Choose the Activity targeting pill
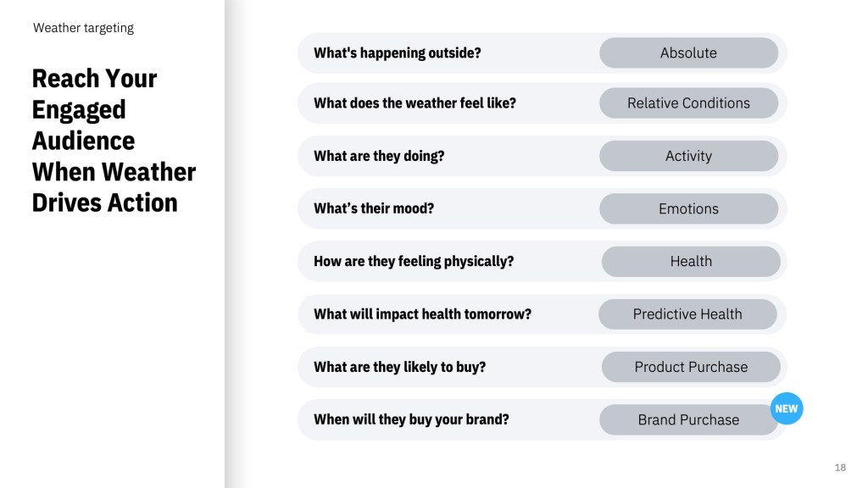Image resolution: width=868 pixels, height=488 pixels. pyautogui.click(x=688, y=156)
